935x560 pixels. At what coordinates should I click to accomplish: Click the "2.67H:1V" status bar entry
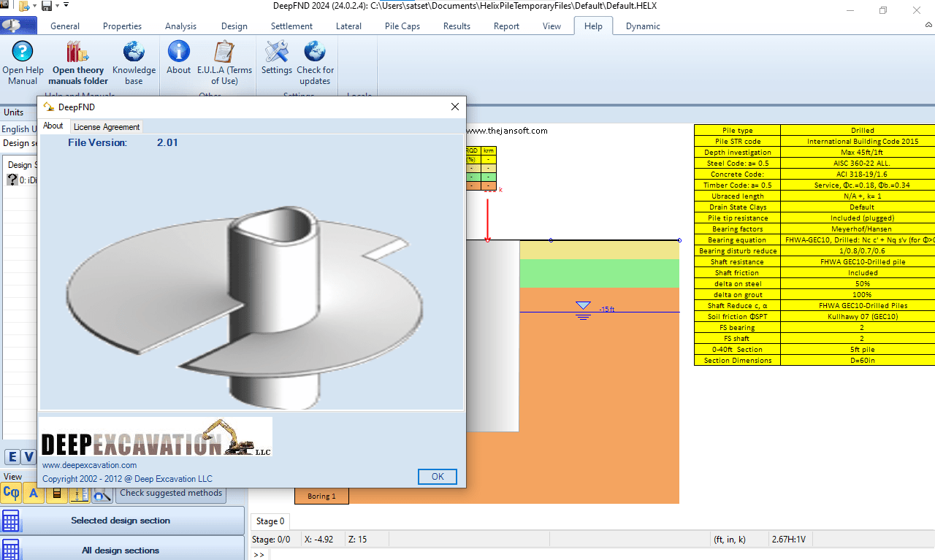(789, 540)
